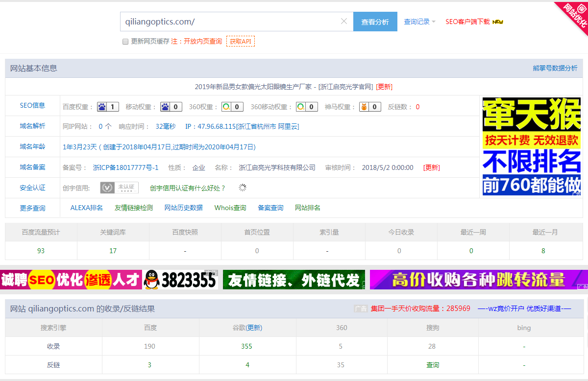The height and width of the screenshot is (381, 588).
Task: Open the 牵天猴 sidebar advertisement
Action: pos(532,146)
